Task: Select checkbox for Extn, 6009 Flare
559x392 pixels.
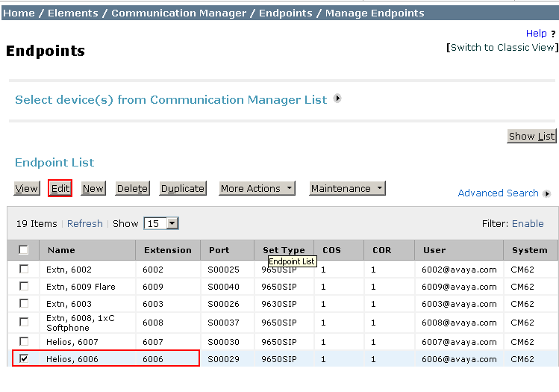Action: coord(24,286)
